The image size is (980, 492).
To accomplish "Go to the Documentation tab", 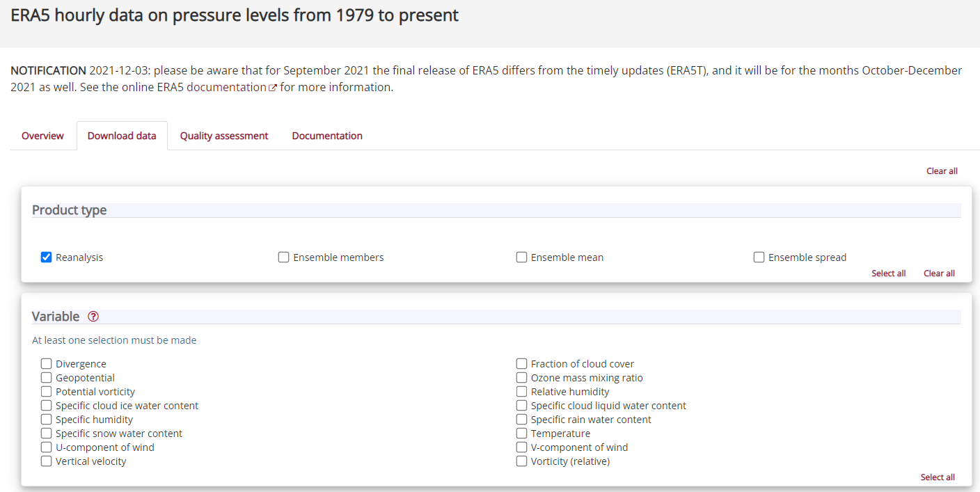I will pyautogui.click(x=327, y=136).
